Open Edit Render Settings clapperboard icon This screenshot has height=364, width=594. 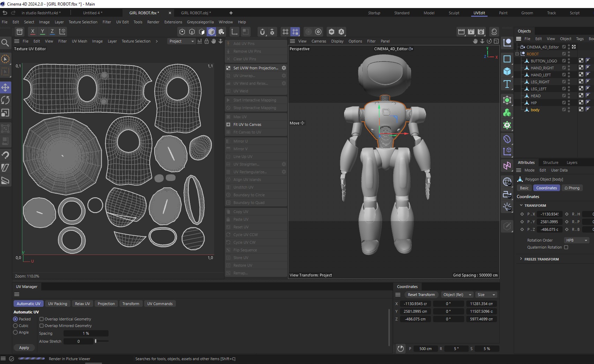tap(481, 32)
